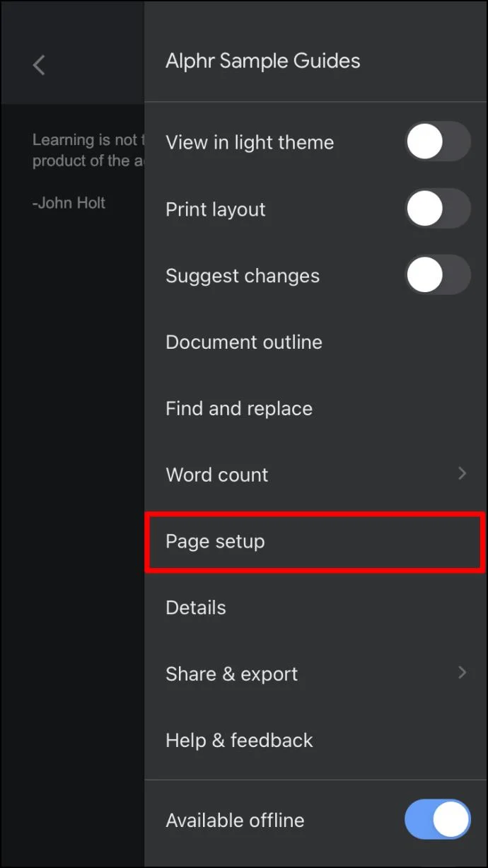488x868 pixels.
Task: Open the Details menu entry
Action: (315, 608)
